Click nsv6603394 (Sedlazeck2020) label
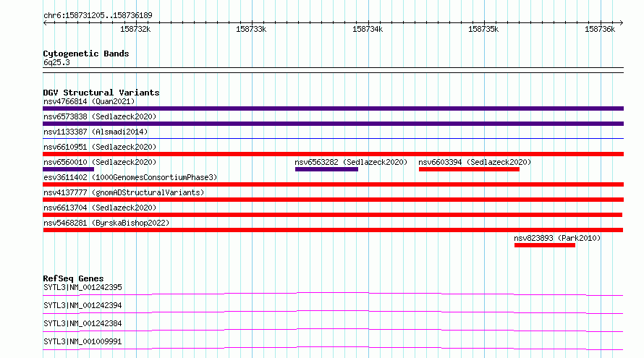Viewport: 644px width, 358px height. (475, 162)
